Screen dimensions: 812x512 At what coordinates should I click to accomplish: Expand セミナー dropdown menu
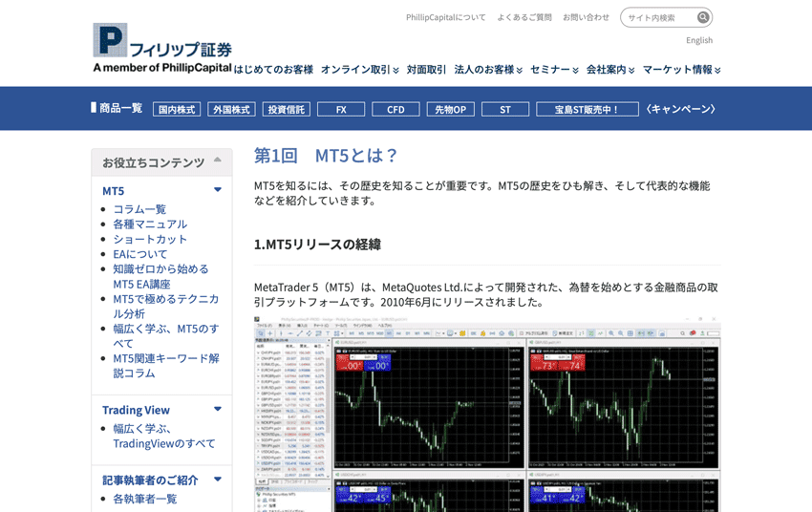[x=554, y=70]
